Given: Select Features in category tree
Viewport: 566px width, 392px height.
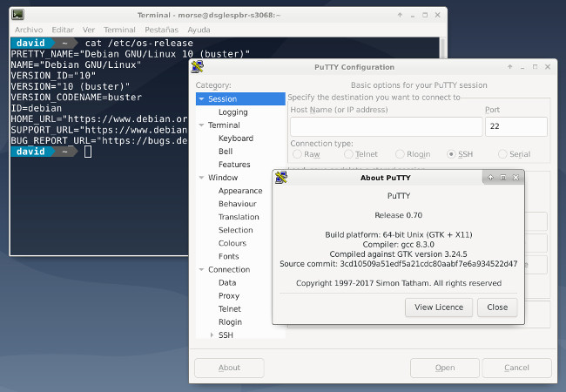Looking at the screenshot, I should tap(234, 165).
